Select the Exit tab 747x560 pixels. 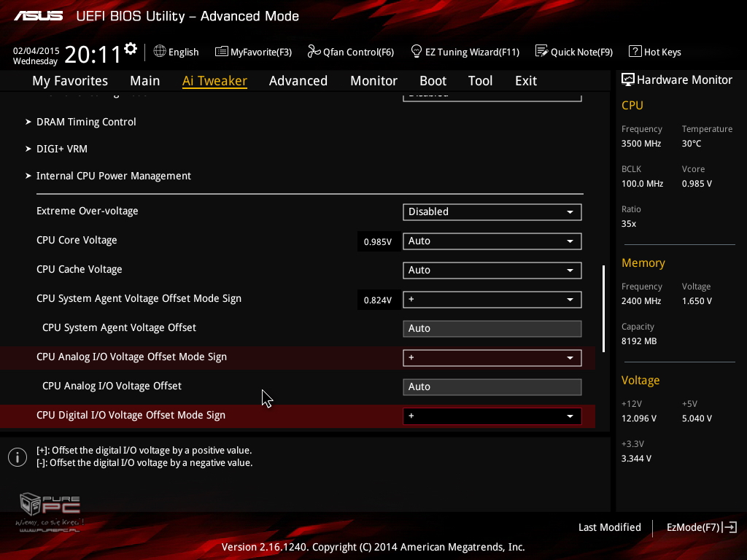pyautogui.click(x=526, y=81)
